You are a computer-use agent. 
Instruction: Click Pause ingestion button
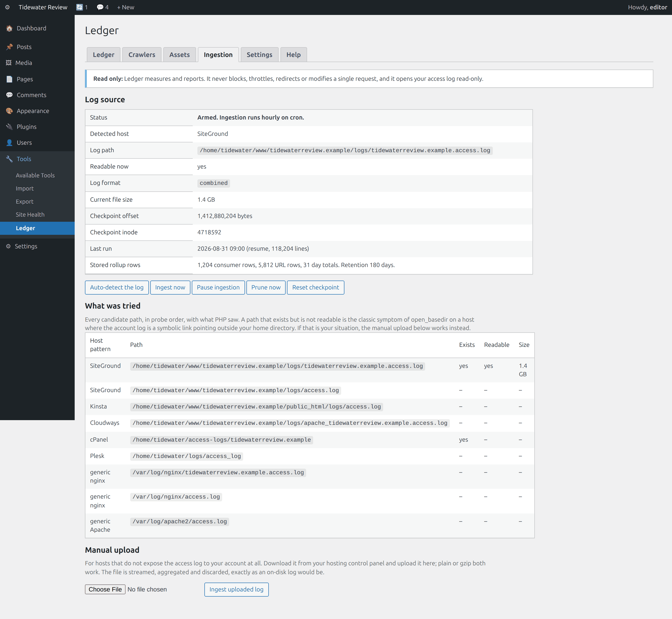[218, 287]
